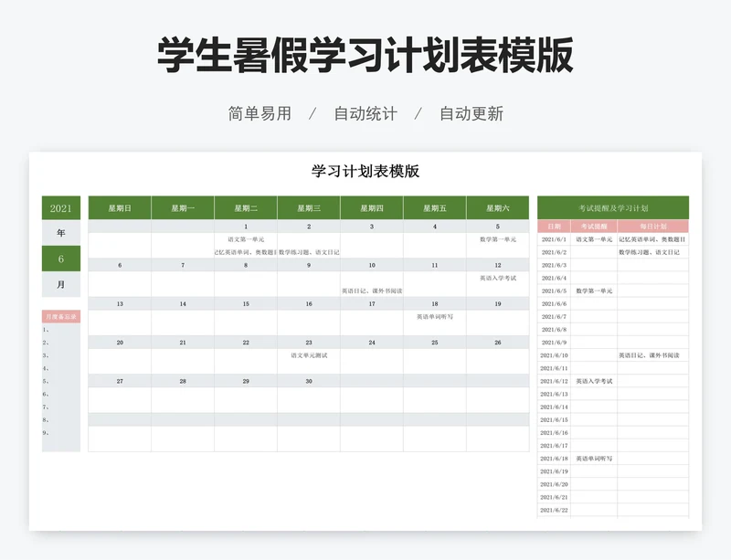The width and height of the screenshot is (731, 560).
Task: Select the 2021/6/10 row date
Action: [x=554, y=355]
